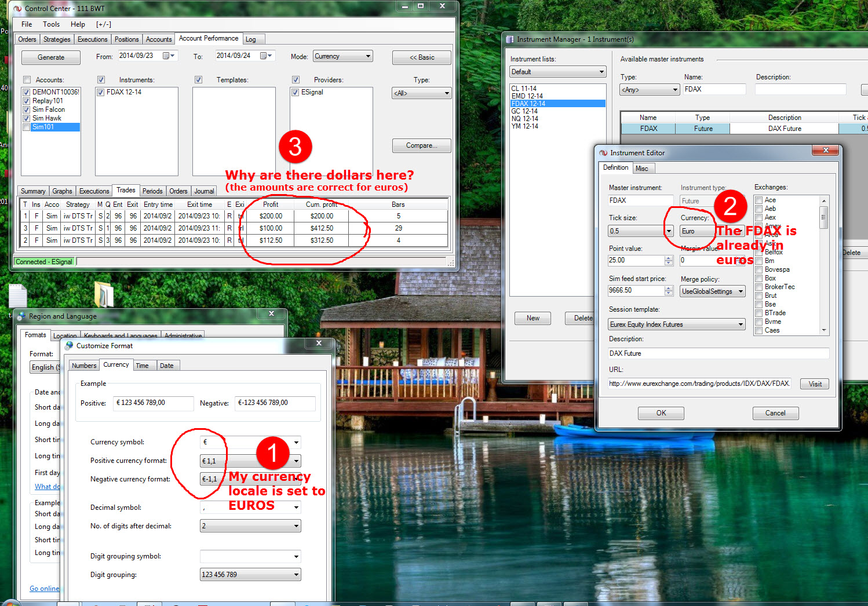868x606 pixels.
Task: Increase the Point value with its up arrow
Action: click(x=669, y=258)
